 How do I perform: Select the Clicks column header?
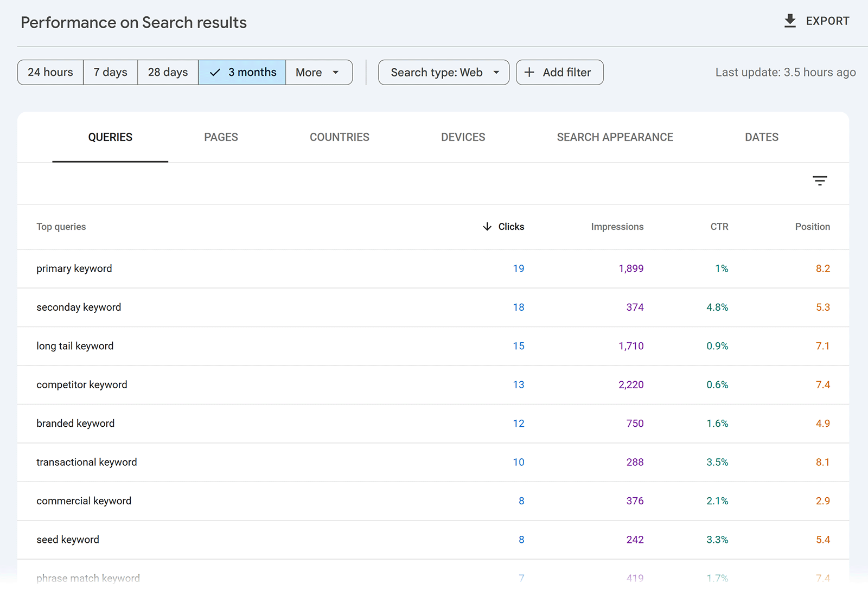click(x=510, y=227)
